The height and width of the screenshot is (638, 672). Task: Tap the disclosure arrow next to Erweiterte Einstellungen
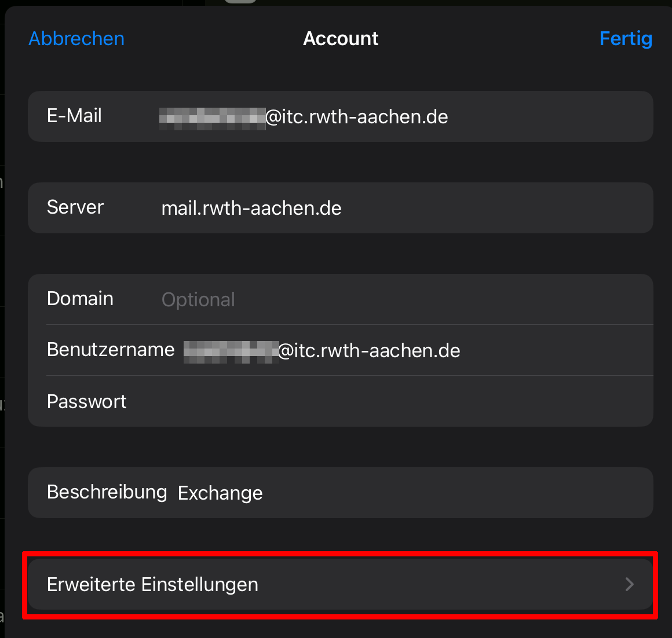[x=629, y=585]
